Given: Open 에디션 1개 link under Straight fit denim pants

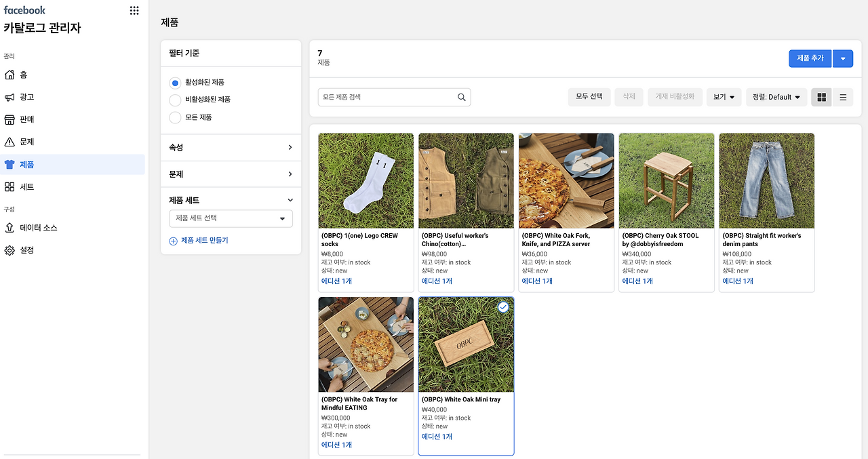Looking at the screenshot, I should click(738, 281).
